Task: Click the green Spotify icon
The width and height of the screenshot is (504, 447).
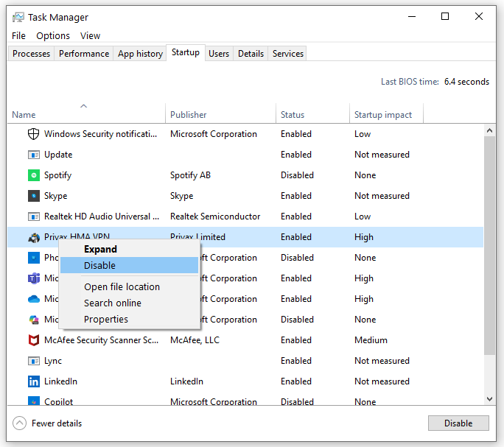Action: coord(33,175)
